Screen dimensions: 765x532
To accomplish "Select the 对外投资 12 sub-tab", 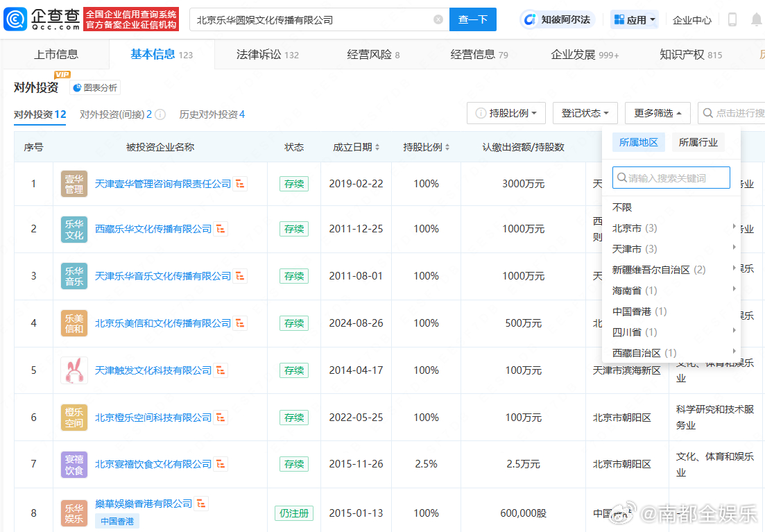I will pos(40,114).
